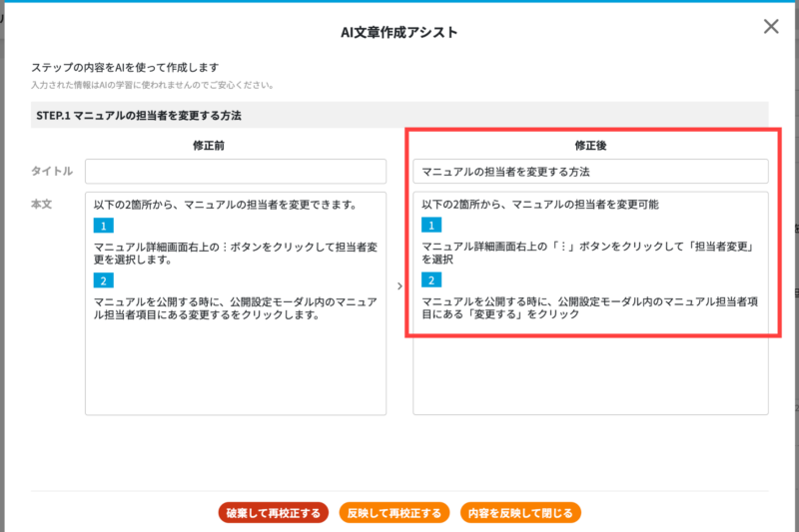This screenshot has width=799, height=532.
Task: Click the 破棄して再校正する button
Action: tap(273, 513)
